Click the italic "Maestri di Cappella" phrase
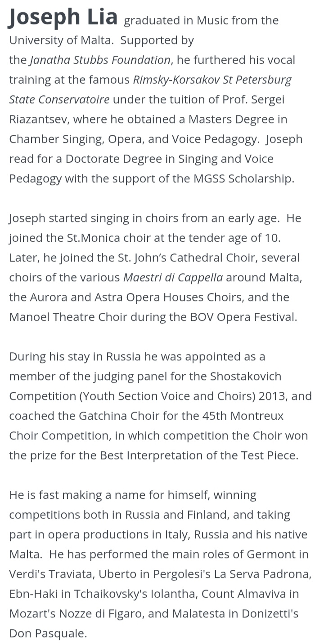 pyautogui.click(x=173, y=277)
